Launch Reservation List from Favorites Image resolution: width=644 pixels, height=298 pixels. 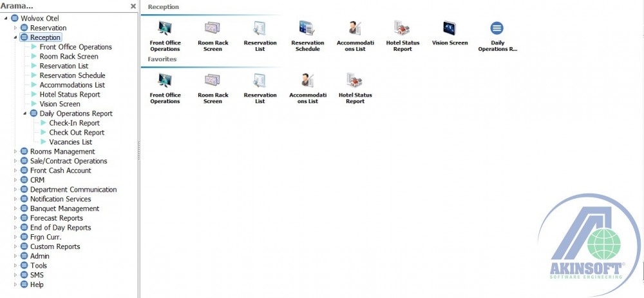coord(260,88)
